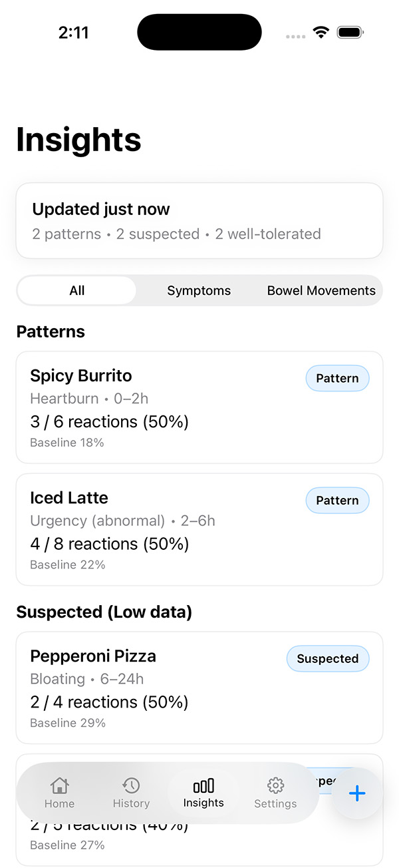Switch to Bowel Movements filter segment

321,291
